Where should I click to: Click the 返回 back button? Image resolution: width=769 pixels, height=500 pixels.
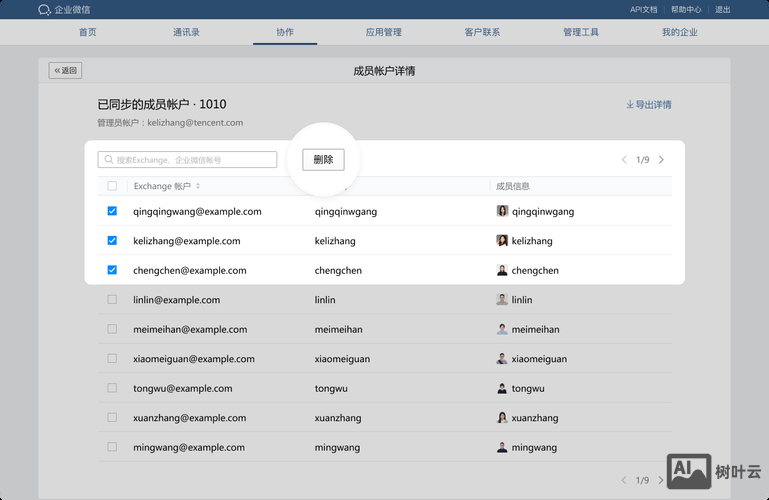[x=65, y=71]
